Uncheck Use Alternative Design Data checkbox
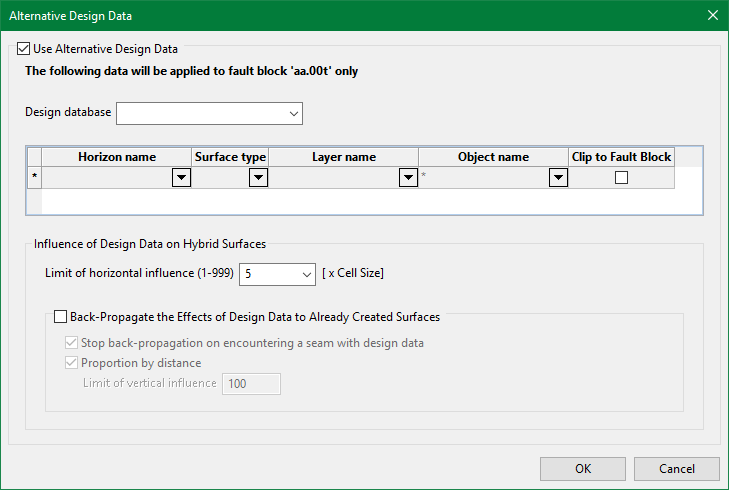The width and height of the screenshot is (729, 490). [24, 48]
